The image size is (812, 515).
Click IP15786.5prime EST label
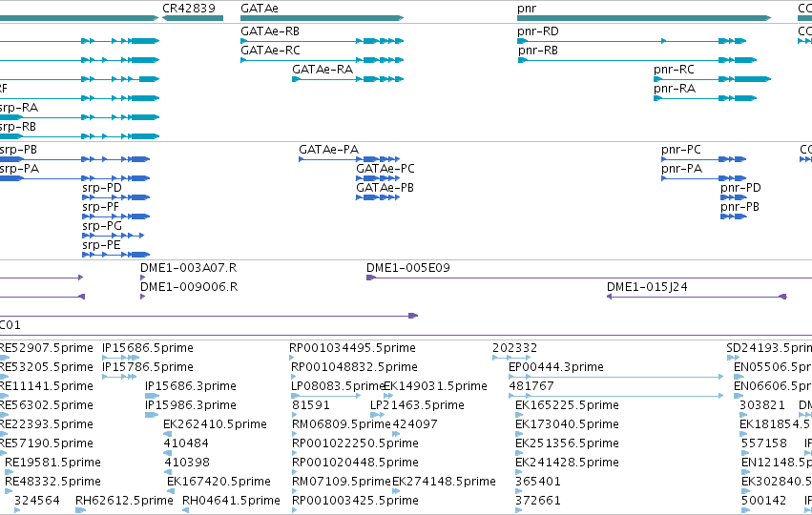click(x=148, y=367)
